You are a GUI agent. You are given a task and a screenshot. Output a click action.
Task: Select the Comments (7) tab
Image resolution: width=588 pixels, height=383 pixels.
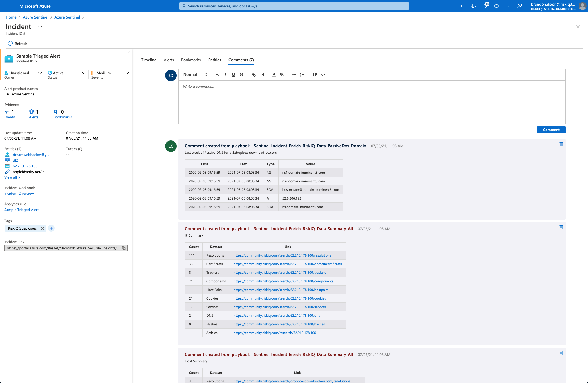tap(241, 60)
